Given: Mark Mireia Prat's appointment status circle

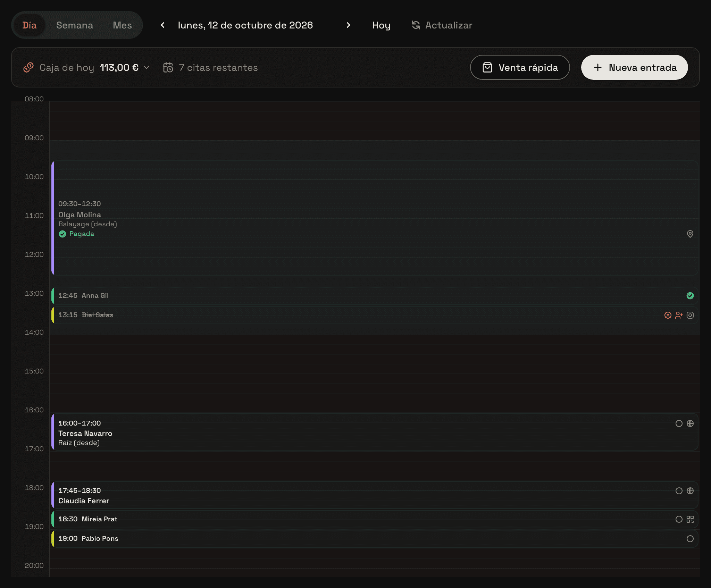Looking at the screenshot, I should coord(679,519).
